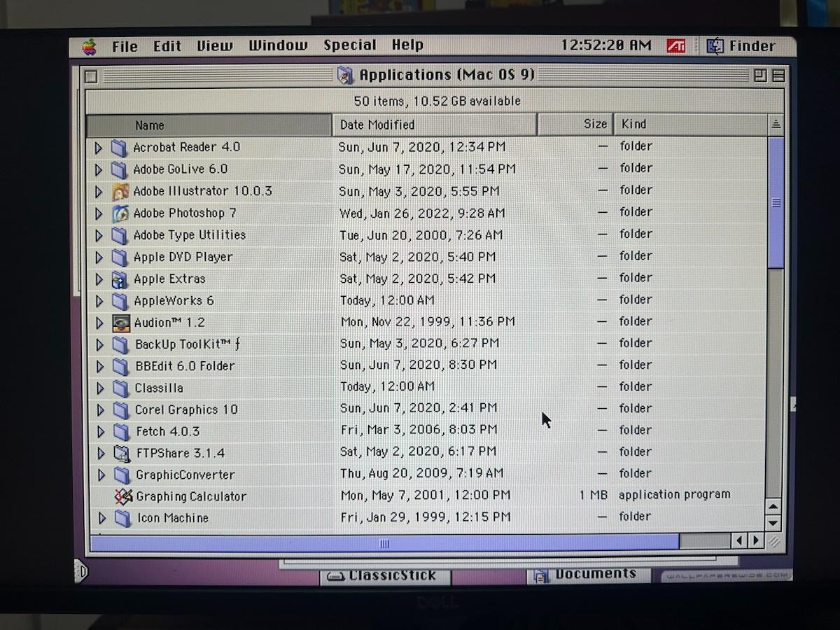
Task: Select the Apple Extras folder icon
Action: 120,279
